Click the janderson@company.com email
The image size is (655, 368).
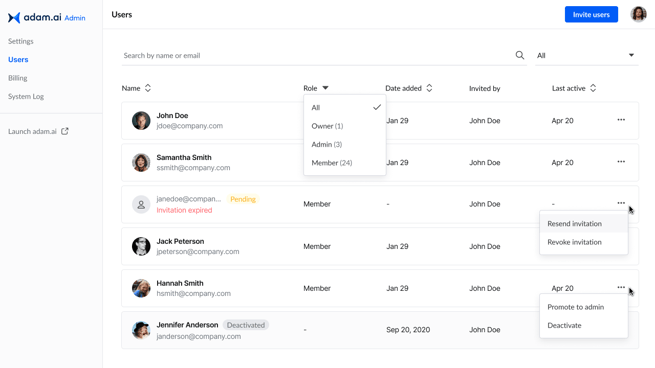click(x=199, y=336)
